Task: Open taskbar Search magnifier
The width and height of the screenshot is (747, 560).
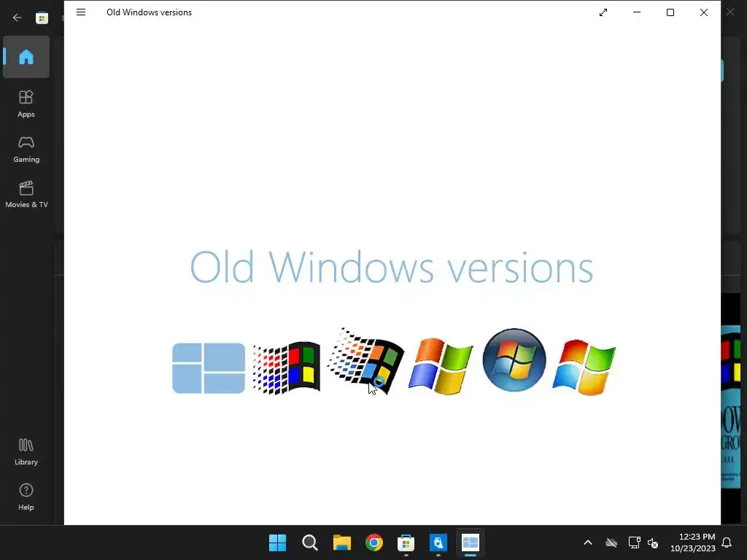Action: 309,542
